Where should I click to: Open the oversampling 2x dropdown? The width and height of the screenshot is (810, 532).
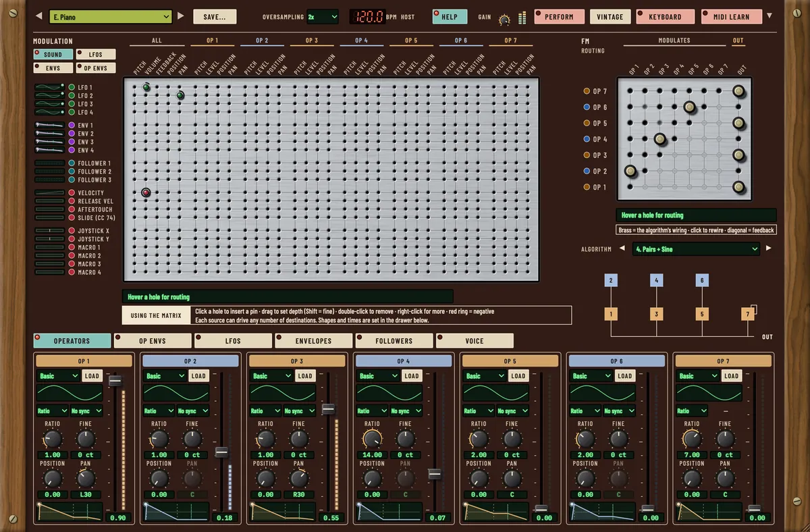click(x=322, y=16)
